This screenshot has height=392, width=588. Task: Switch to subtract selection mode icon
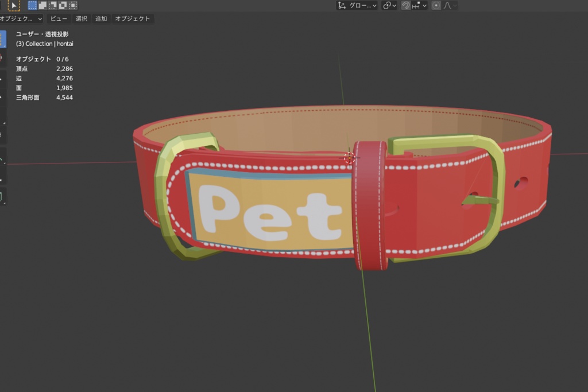tap(53, 5)
